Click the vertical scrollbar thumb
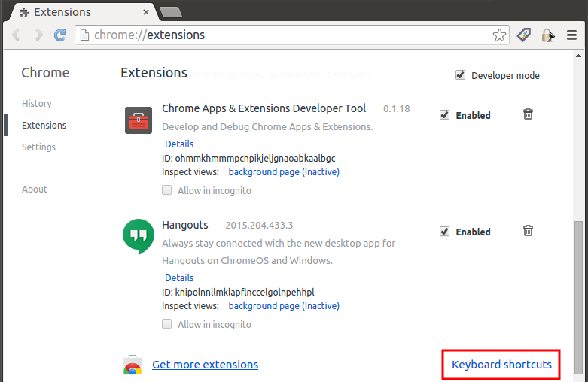 (579, 298)
